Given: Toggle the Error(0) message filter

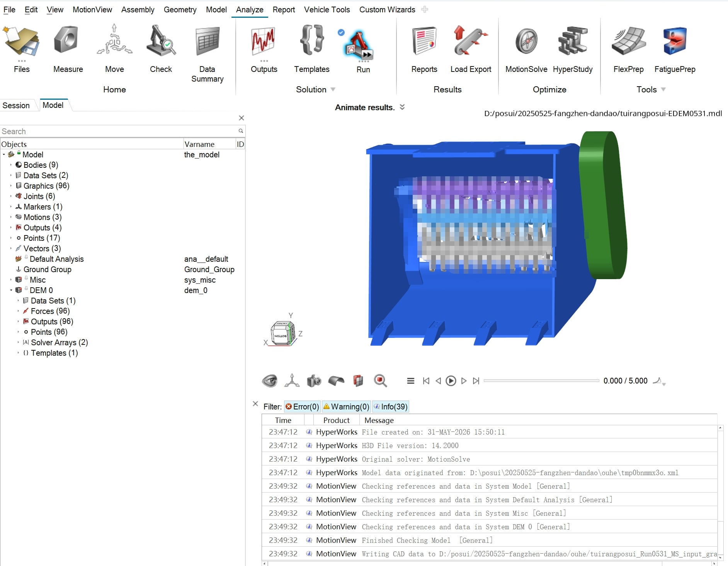Looking at the screenshot, I should (x=302, y=407).
